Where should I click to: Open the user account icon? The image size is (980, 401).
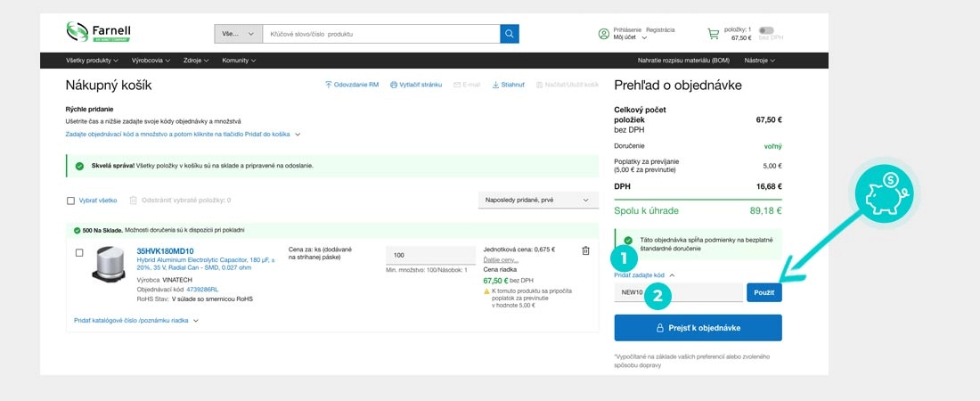tap(604, 34)
